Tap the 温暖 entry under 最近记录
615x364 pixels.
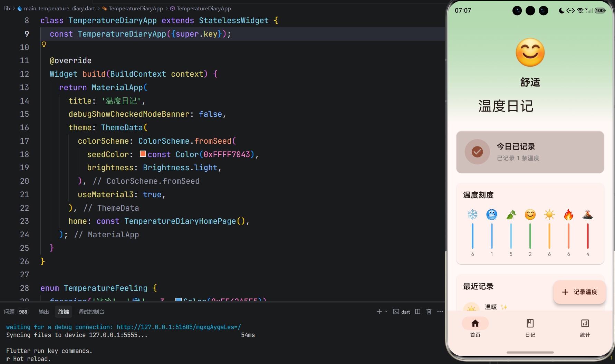(x=491, y=307)
